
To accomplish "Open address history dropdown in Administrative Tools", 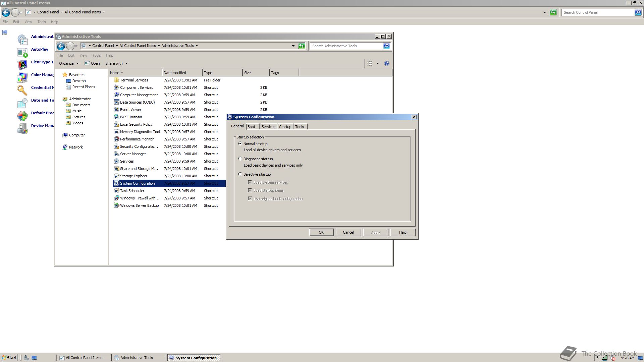I will 293,46.
